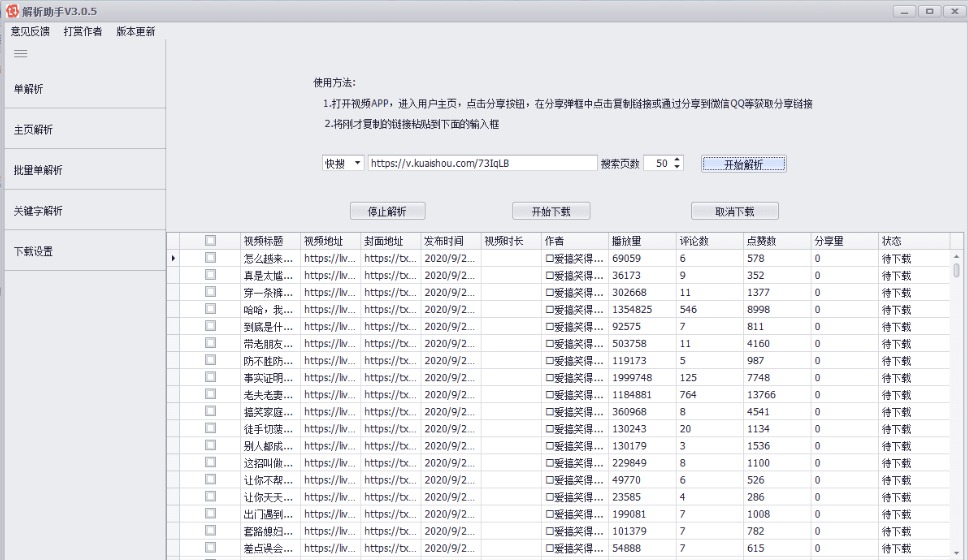Click the 搜索页数 value field showing 50
Screen dimensions: 968x560
click(x=659, y=163)
